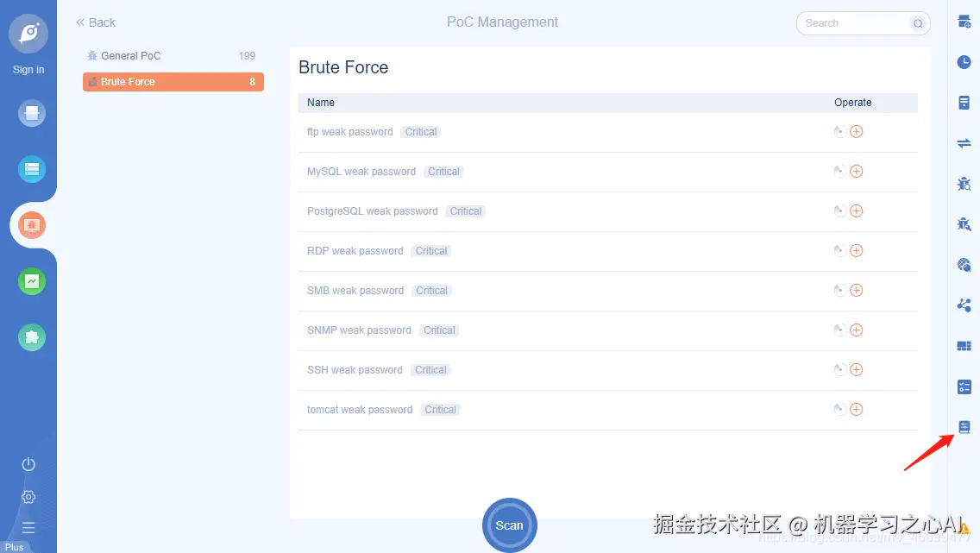Open the clock history right-rail icon

click(x=964, y=62)
